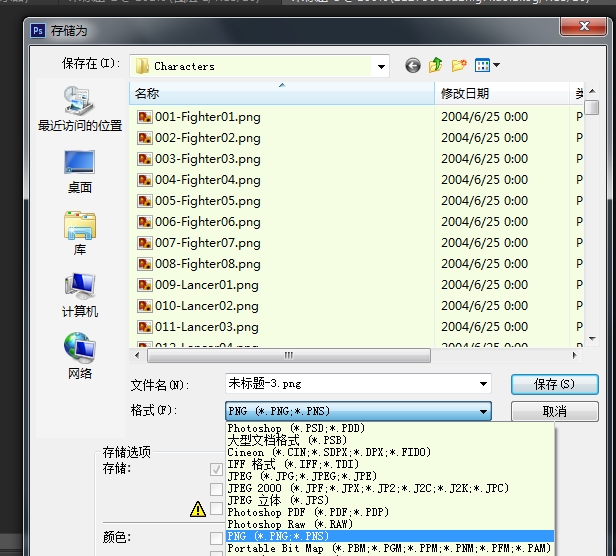Open Recent Places (最近访问的位置) shortcut
The width and height of the screenshot is (616, 556).
point(80,109)
